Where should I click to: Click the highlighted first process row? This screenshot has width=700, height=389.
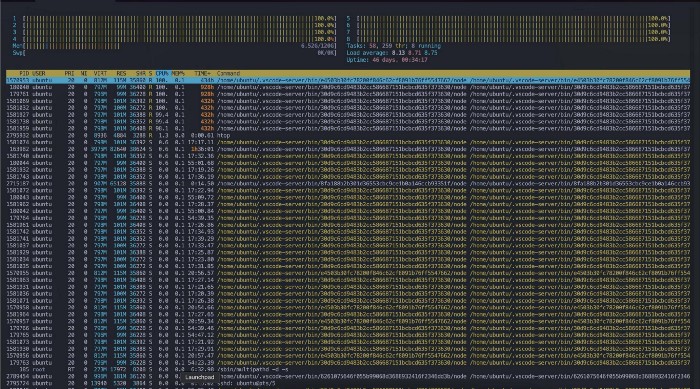348,80
